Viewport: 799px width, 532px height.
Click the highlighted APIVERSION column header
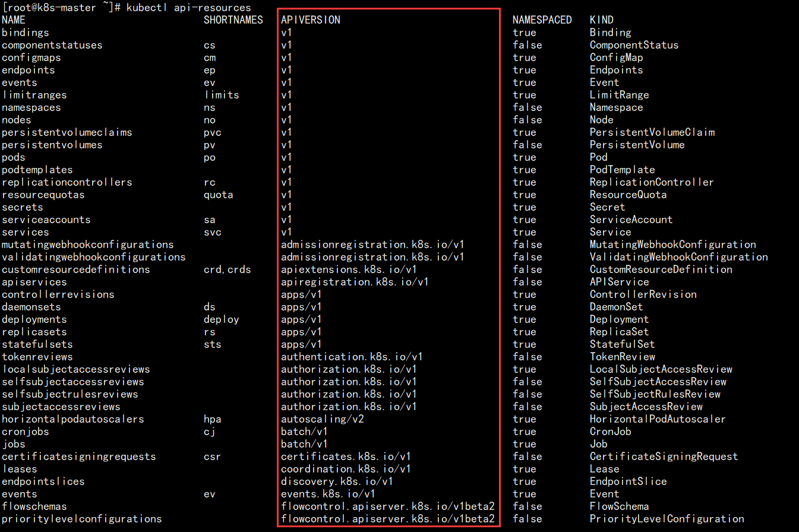310,20
